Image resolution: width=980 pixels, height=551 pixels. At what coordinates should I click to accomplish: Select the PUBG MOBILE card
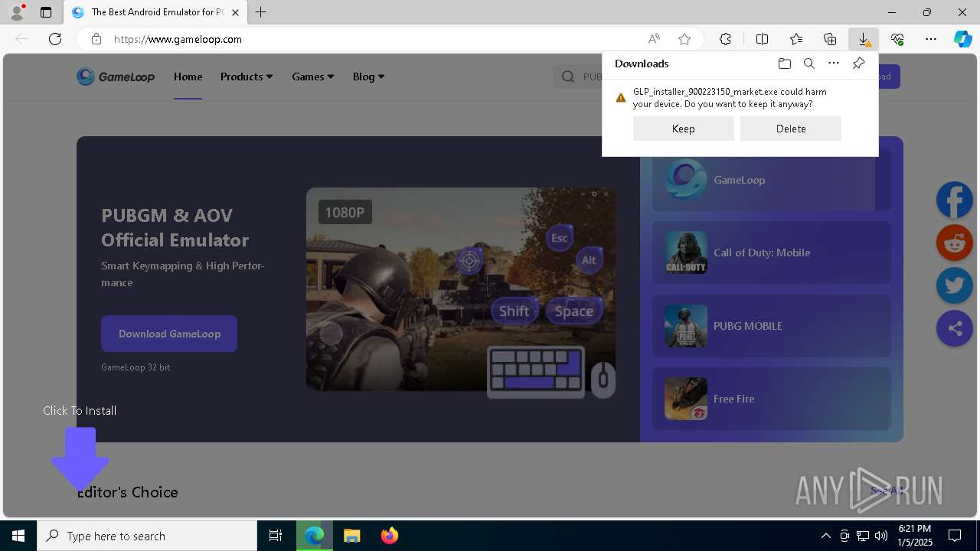click(x=772, y=326)
